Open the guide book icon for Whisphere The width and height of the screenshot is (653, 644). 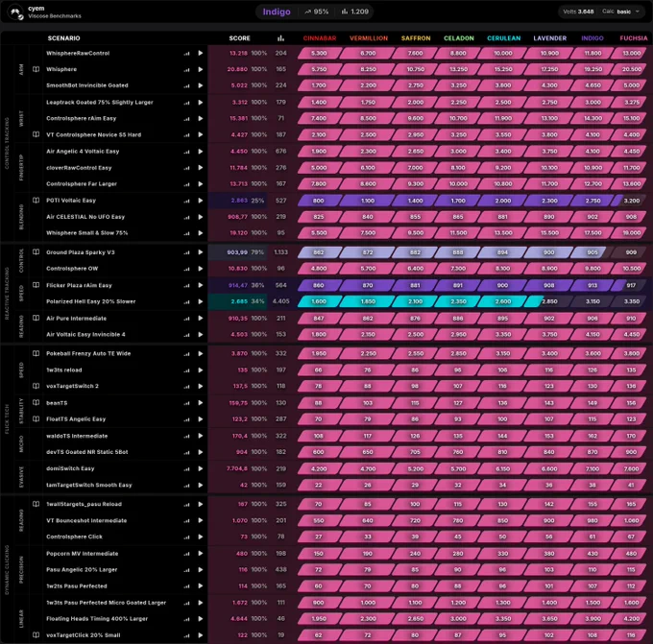36,69
